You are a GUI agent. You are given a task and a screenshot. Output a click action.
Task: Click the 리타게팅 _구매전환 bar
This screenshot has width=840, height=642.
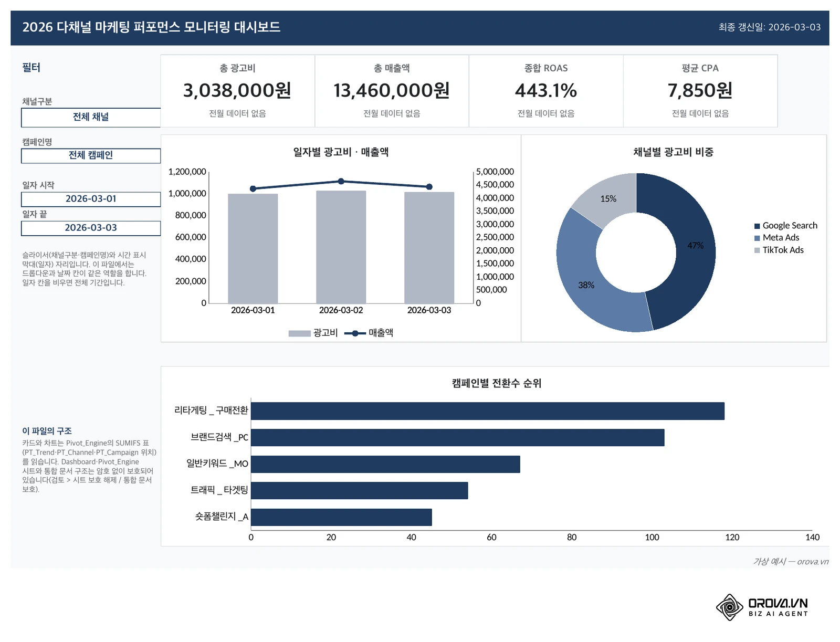point(488,411)
